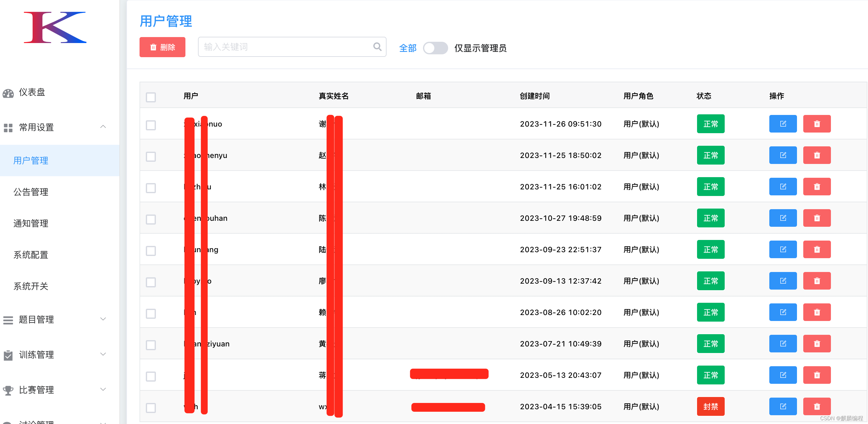The width and height of the screenshot is (868, 424).
Task: Click the trophy icon beside 比赛管理
Action: coord(8,390)
